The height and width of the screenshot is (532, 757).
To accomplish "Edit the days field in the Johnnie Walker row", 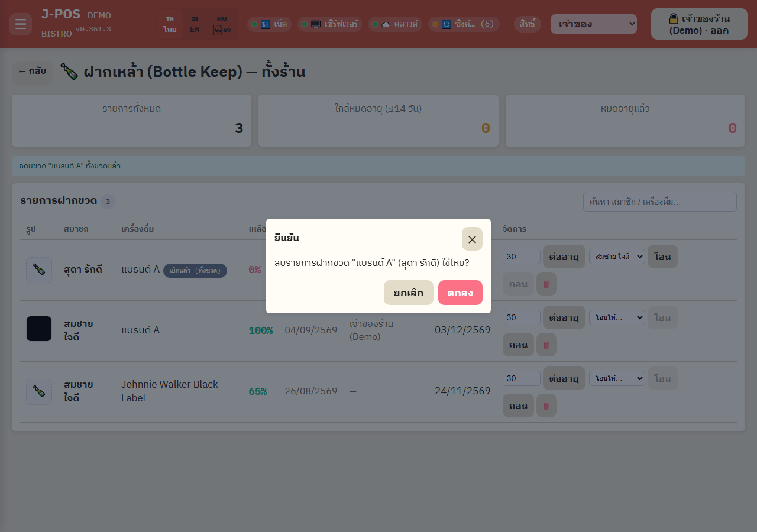I will click(522, 378).
